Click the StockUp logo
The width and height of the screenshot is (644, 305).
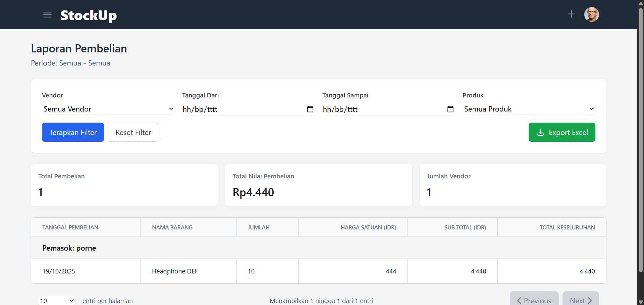click(88, 15)
